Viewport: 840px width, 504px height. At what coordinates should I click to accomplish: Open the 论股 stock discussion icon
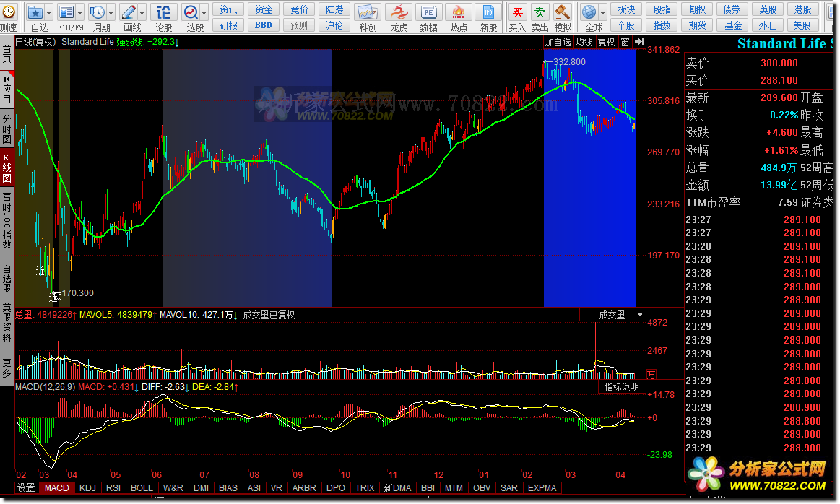(164, 12)
